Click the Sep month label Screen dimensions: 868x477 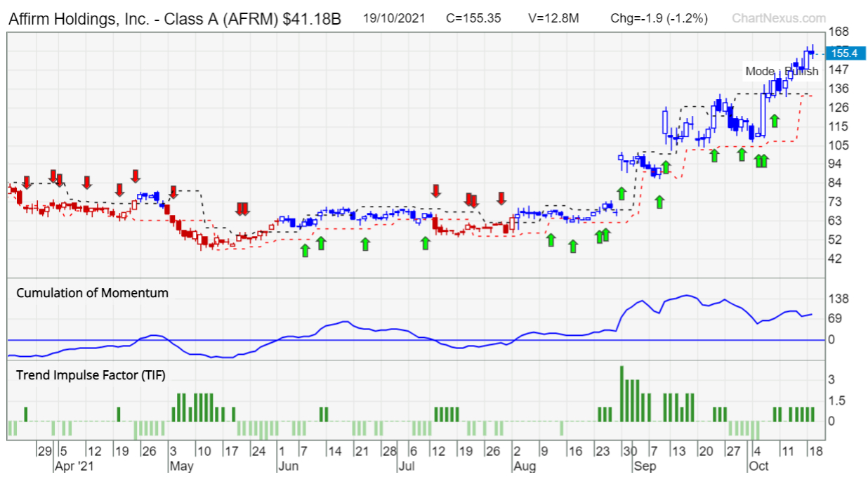pos(645,466)
